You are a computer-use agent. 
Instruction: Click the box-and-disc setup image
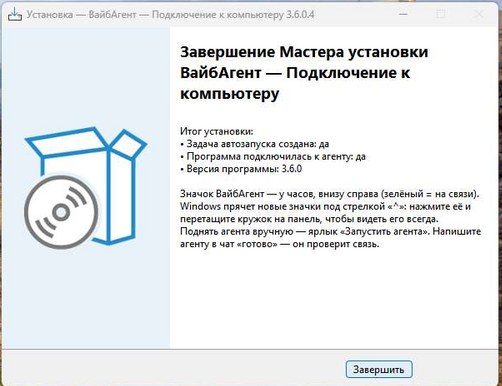coord(86,188)
